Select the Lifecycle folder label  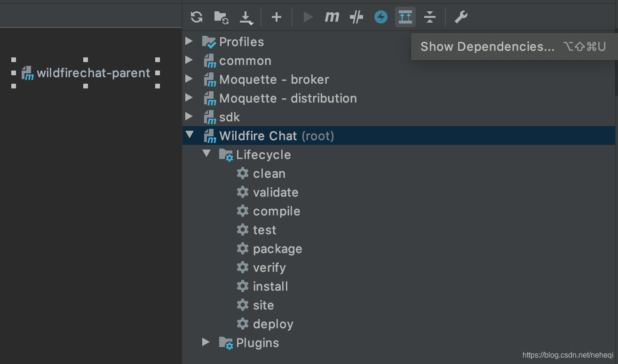pos(264,155)
